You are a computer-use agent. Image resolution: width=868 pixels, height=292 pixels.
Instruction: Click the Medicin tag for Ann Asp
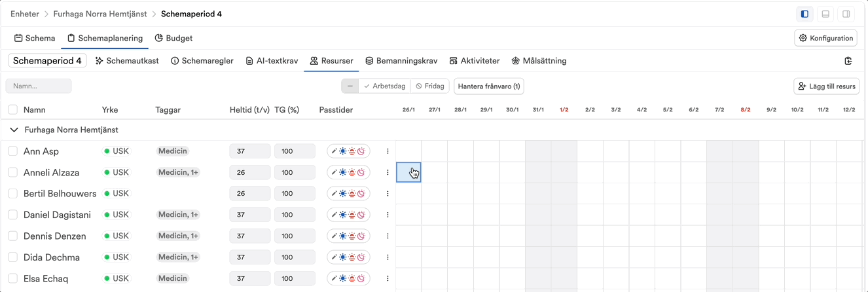[x=173, y=151]
